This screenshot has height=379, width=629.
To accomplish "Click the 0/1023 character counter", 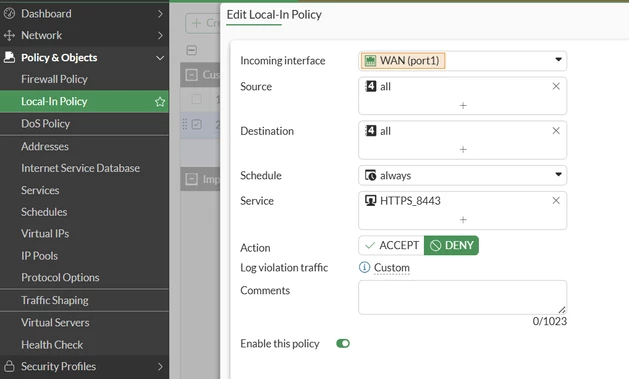I will pyautogui.click(x=550, y=321).
